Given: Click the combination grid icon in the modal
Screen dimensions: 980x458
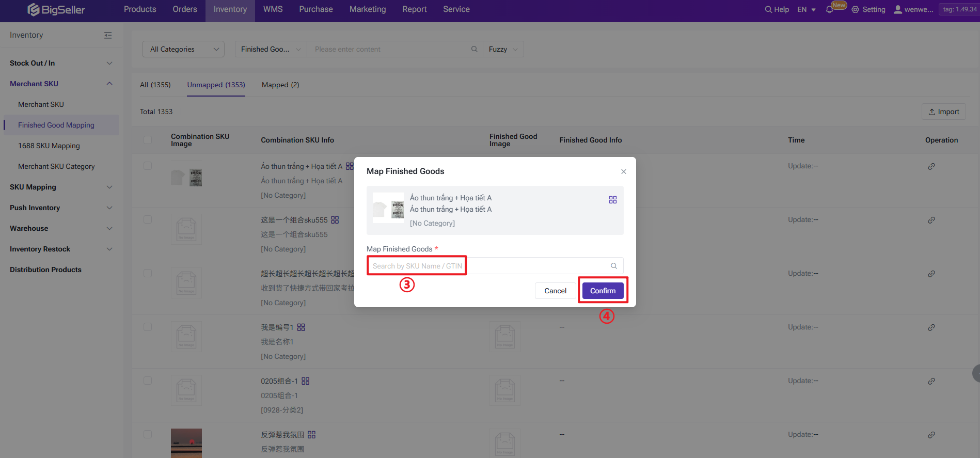Looking at the screenshot, I should coord(613,200).
